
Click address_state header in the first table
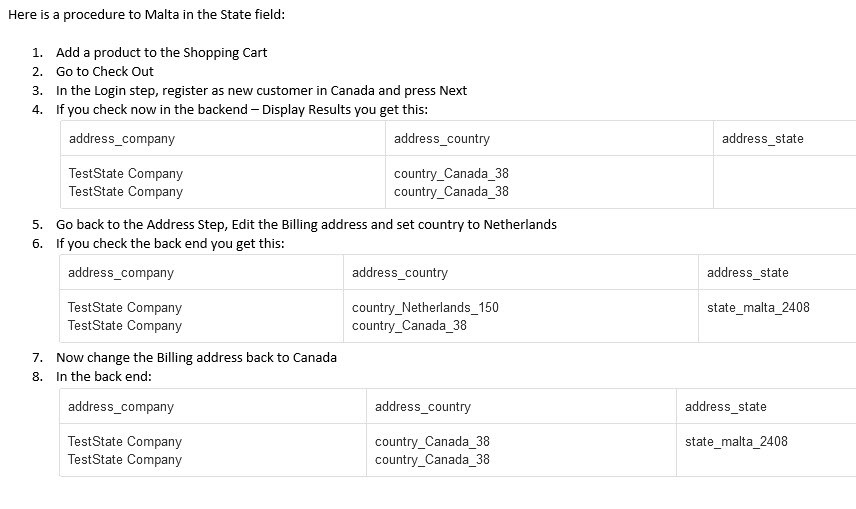tap(762, 139)
